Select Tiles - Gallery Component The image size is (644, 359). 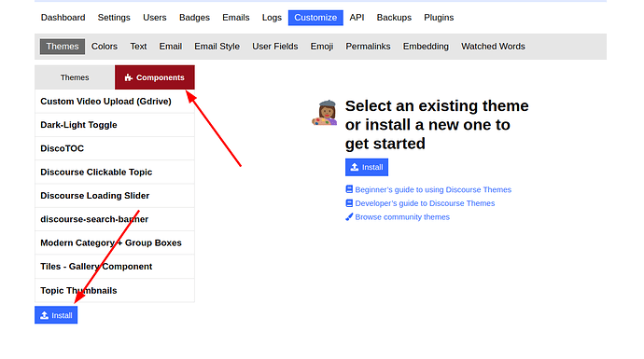(x=115, y=267)
